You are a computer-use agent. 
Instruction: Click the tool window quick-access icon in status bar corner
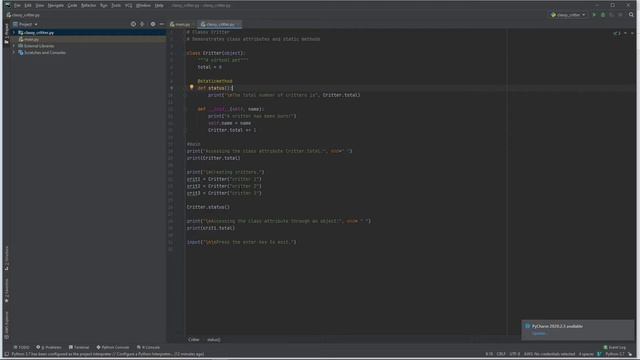click(x=7, y=354)
